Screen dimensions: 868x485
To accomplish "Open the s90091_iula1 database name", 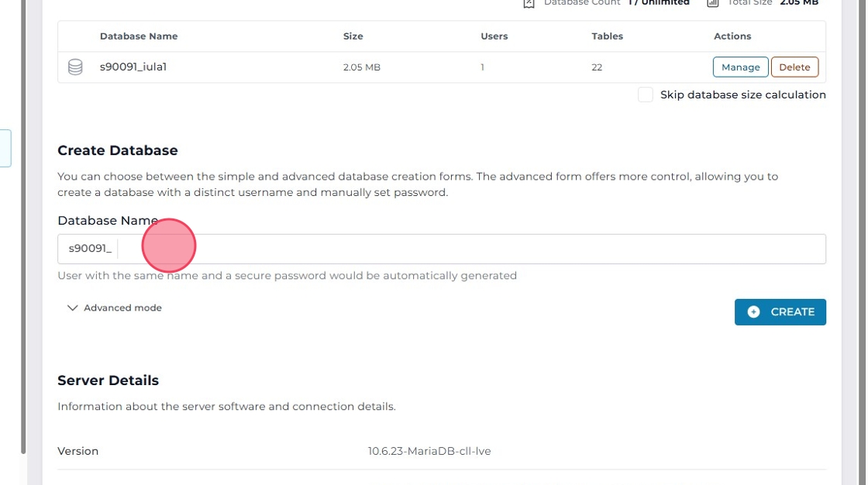I will tap(133, 67).
